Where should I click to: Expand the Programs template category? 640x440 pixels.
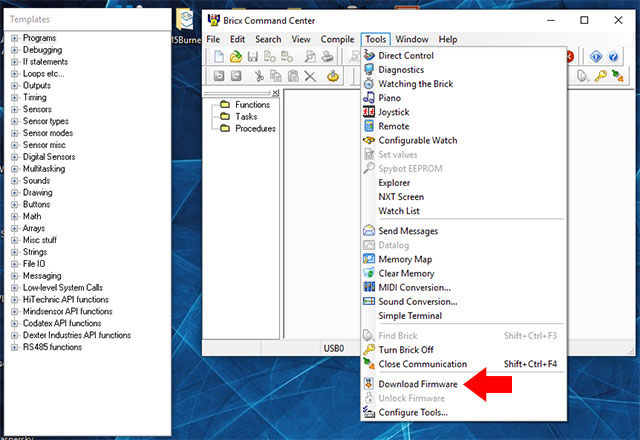click(x=15, y=38)
